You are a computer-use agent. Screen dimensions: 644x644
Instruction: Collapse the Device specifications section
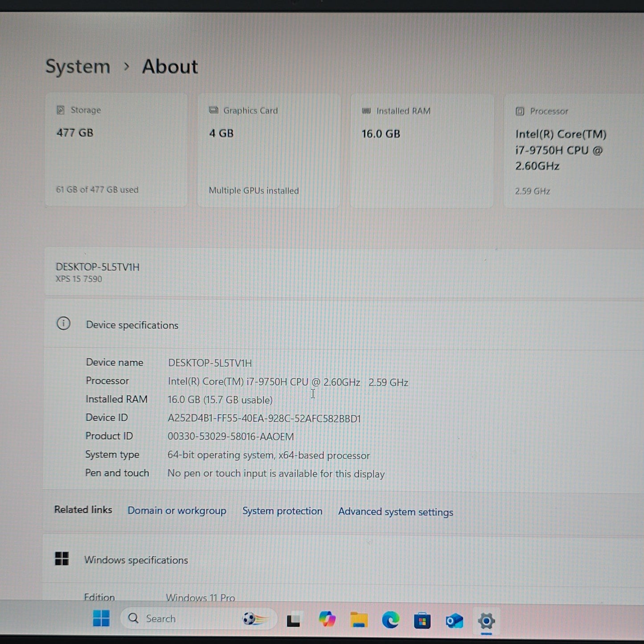(x=344, y=324)
